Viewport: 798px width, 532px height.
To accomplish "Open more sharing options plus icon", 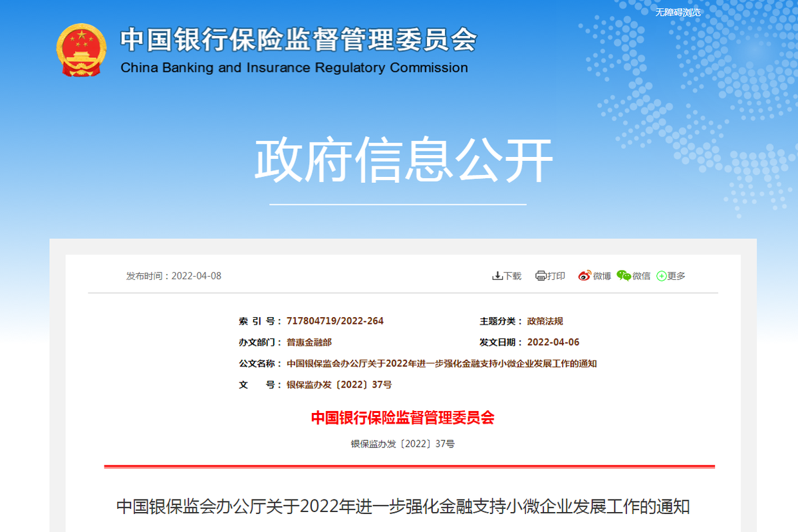I will click(662, 276).
